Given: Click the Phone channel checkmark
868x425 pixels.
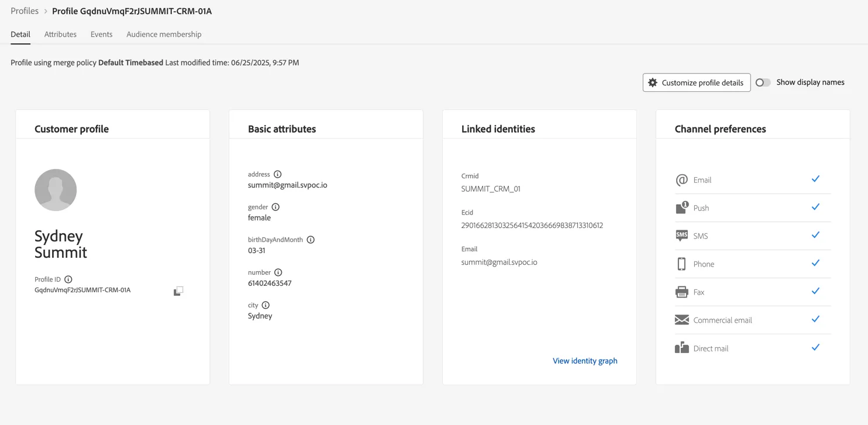Looking at the screenshot, I should [815, 263].
